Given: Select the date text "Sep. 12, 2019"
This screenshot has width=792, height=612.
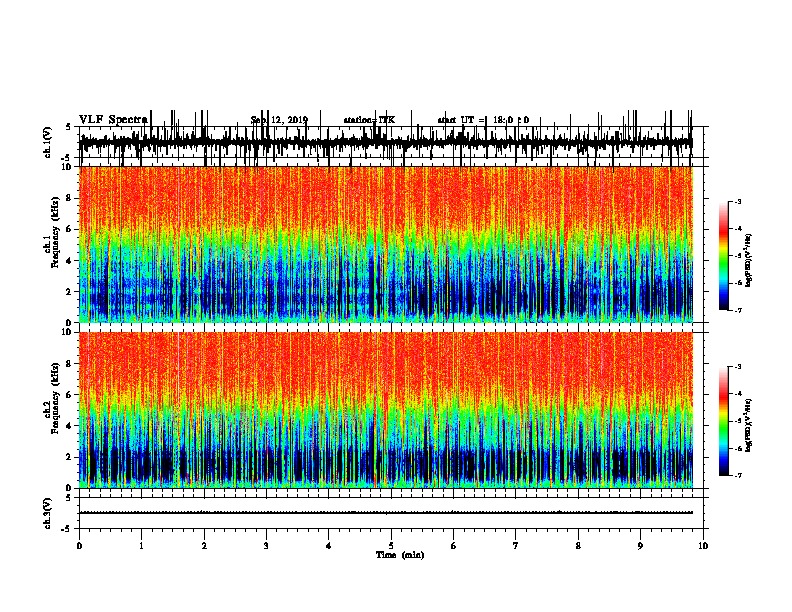Looking at the screenshot, I should click(279, 120).
